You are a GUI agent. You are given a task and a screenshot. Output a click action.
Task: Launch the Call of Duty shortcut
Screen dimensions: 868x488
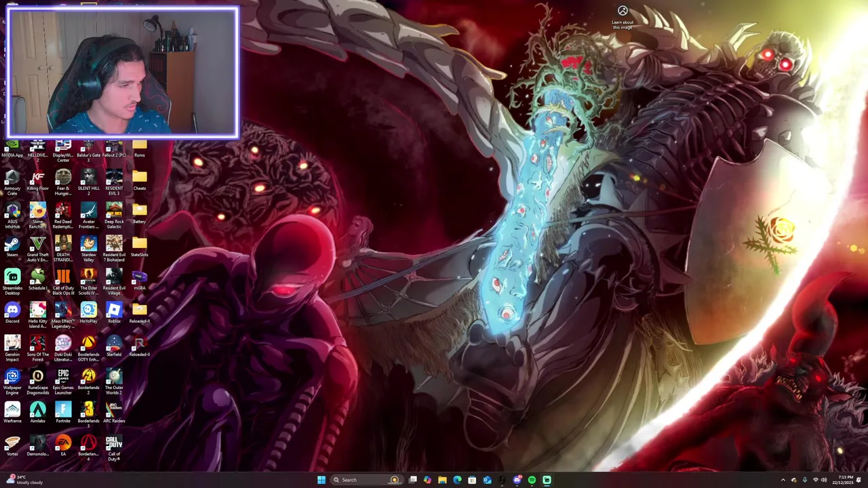click(x=114, y=448)
